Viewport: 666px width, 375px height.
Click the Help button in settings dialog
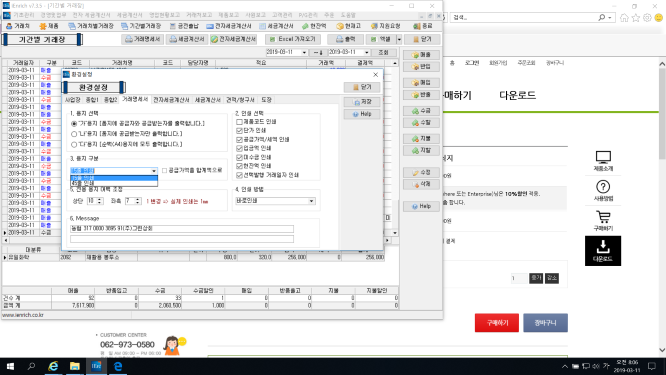(362, 114)
